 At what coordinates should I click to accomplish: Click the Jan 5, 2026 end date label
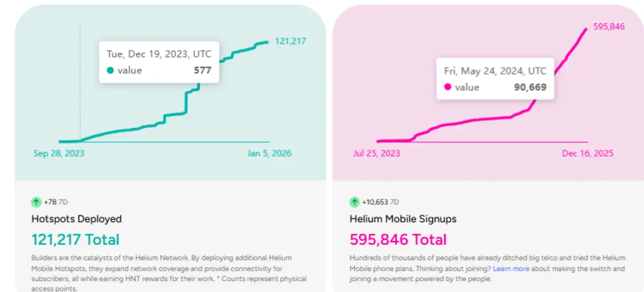269,153
